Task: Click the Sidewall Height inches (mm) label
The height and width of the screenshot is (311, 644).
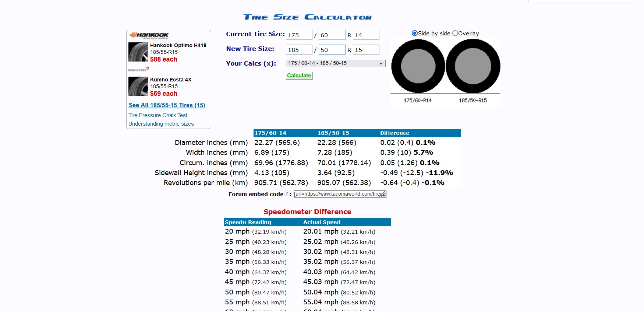Action: pos(201,173)
